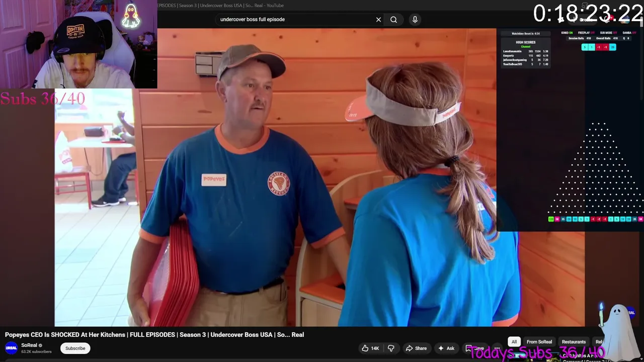The image size is (644, 362).
Task: Click the streamer webcam feed
Action: click(x=78, y=44)
